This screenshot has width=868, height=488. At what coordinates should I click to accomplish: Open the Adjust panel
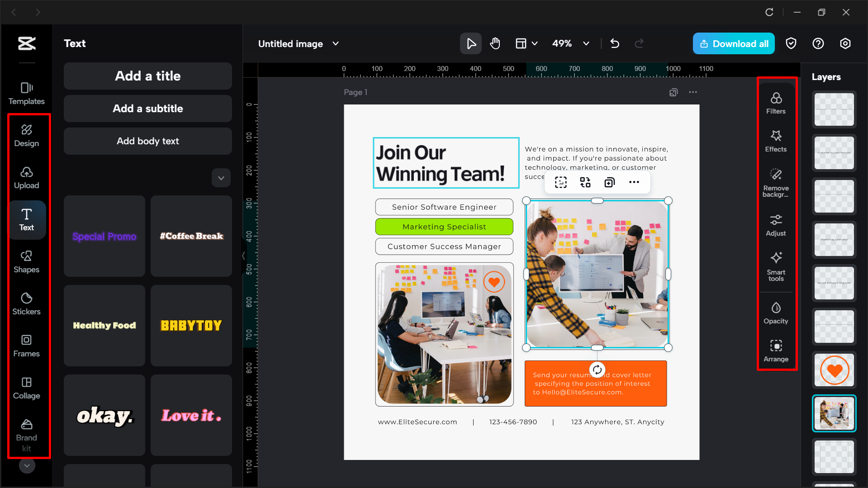pos(776,224)
